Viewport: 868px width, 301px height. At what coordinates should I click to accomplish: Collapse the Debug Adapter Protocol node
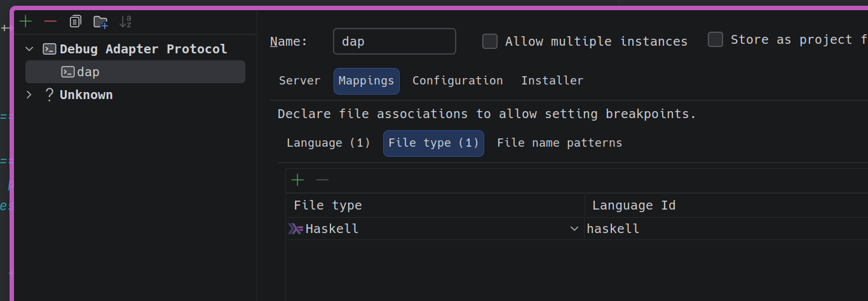tap(29, 49)
